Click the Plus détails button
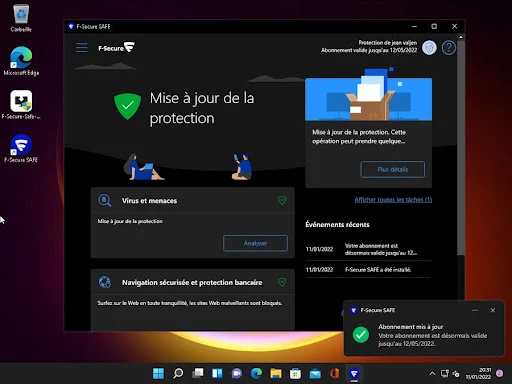 393,169
